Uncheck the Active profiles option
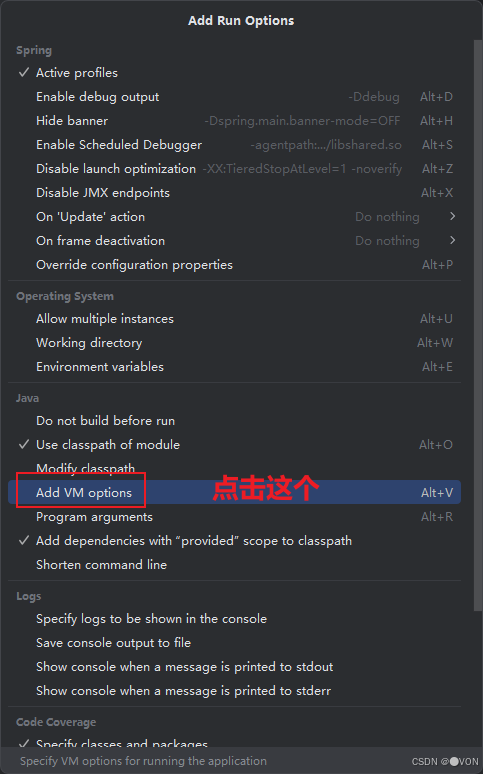The image size is (483, 774). (234, 73)
